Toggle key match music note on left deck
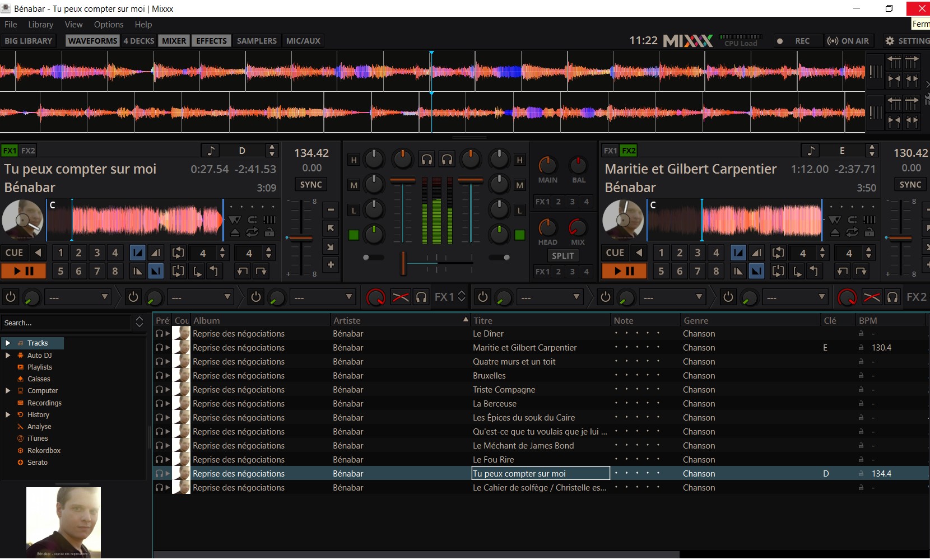The image size is (930, 560). [x=211, y=151]
